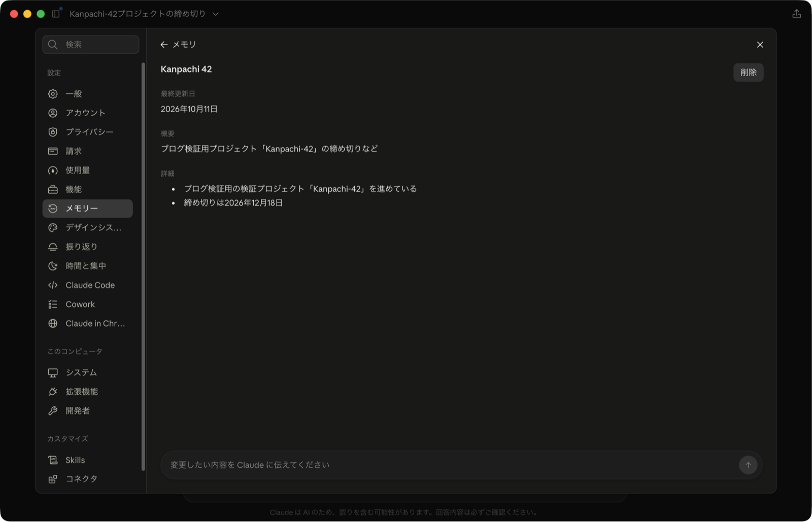Send the message with the up-arrow button
This screenshot has width=812, height=522.
pos(748,465)
